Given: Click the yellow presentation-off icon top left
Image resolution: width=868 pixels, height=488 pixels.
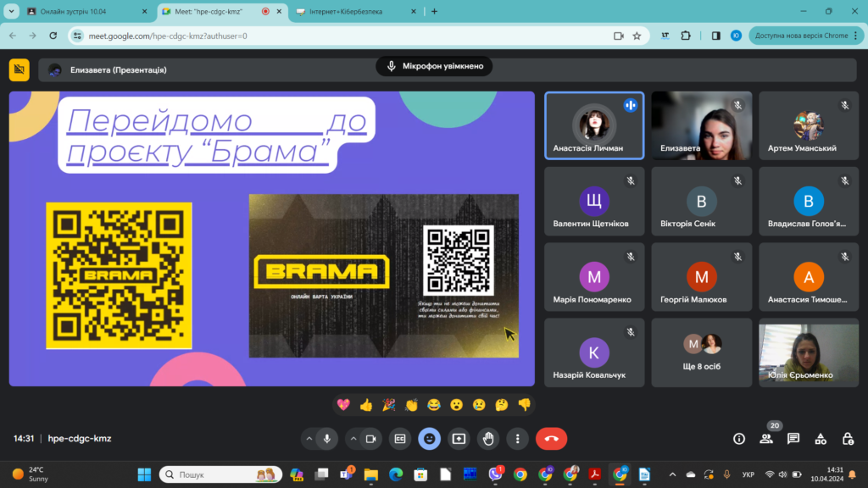Looking at the screenshot, I should tap(19, 69).
